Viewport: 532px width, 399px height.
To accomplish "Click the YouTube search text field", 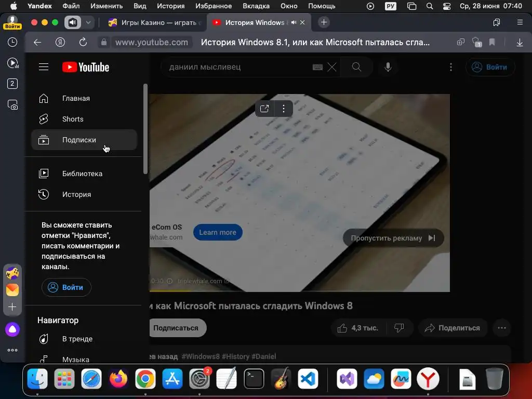I will tap(237, 67).
